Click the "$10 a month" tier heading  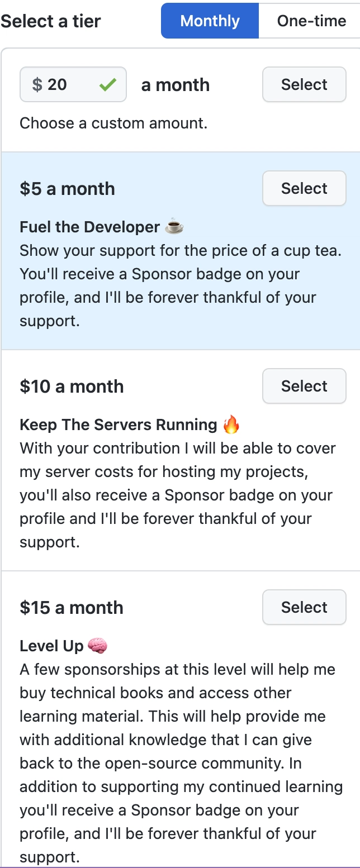[x=72, y=387]
